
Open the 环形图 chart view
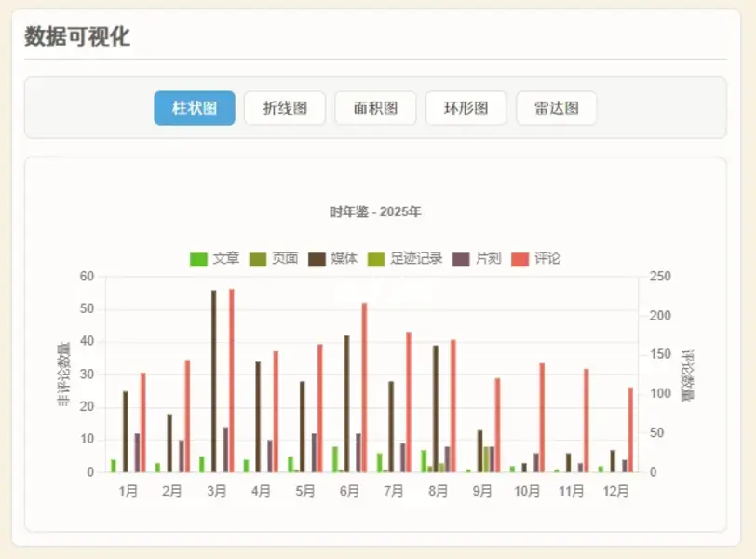[466, 108]
